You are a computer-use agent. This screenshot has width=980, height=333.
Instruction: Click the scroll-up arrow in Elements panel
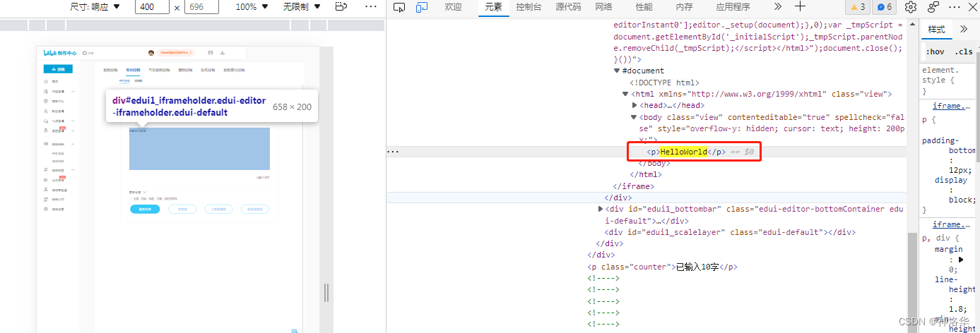click(912, 25)
